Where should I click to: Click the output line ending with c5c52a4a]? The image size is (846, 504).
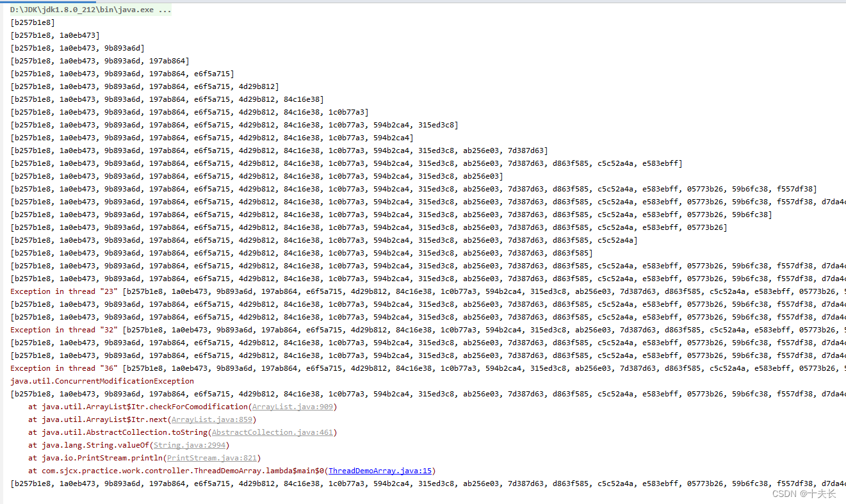[324, 240]
